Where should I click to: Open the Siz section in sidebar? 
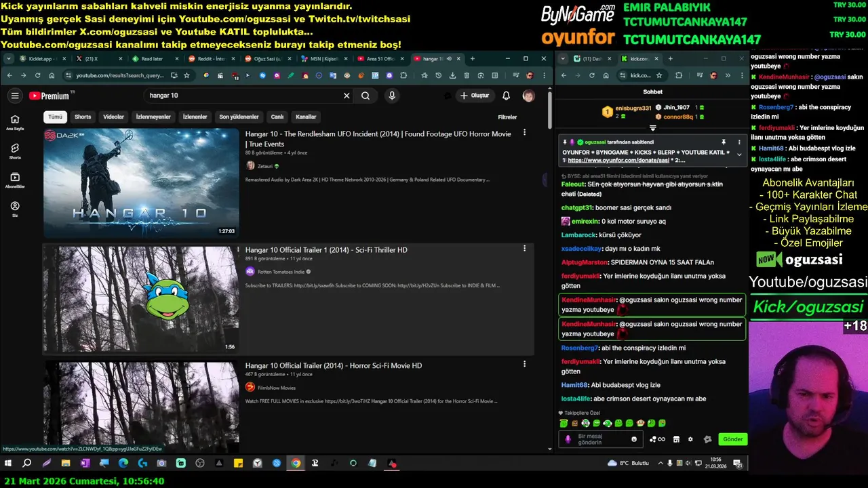(15, 209)
